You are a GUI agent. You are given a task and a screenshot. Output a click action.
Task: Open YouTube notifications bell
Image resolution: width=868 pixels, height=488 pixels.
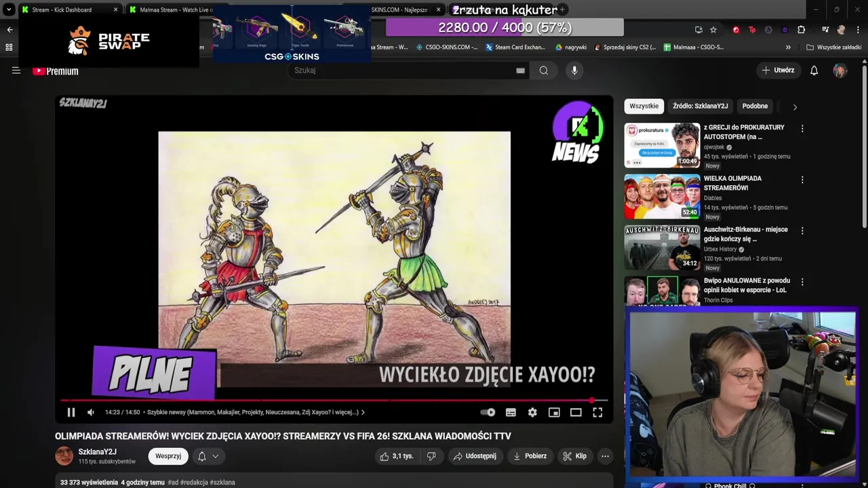814,70
